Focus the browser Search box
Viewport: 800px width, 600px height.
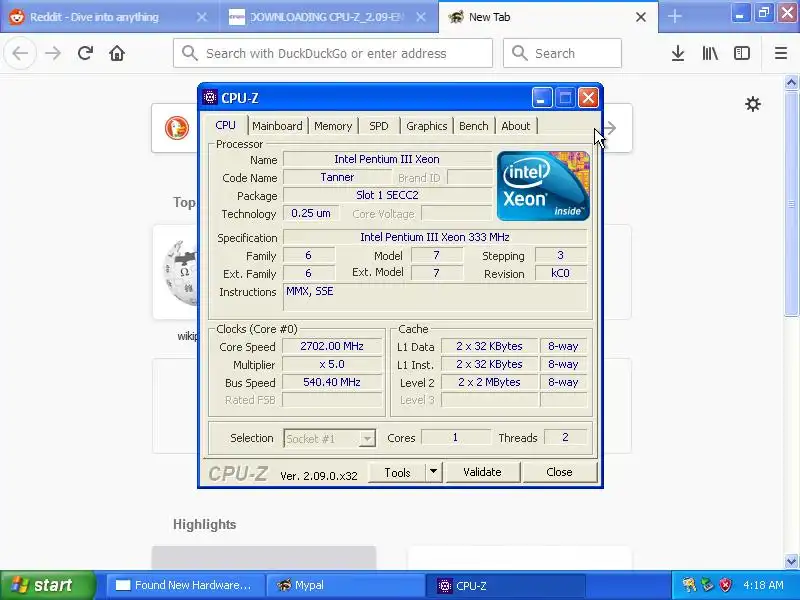click(562, 53)
